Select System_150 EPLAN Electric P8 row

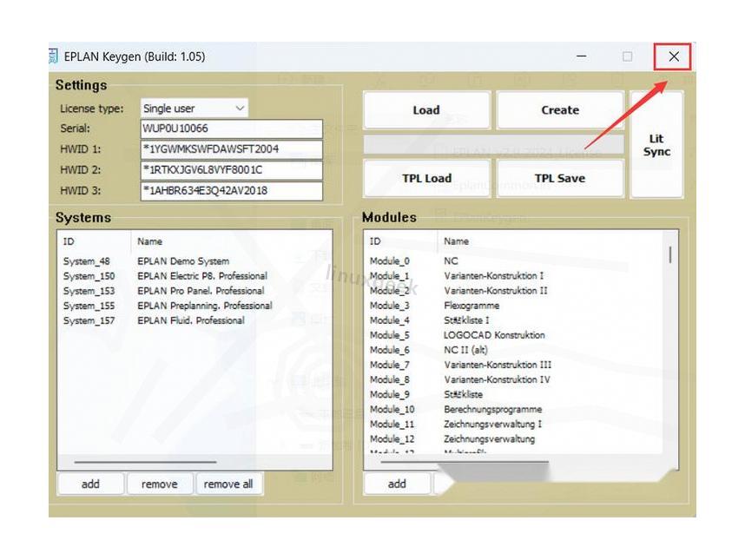[x=165, y=276]
